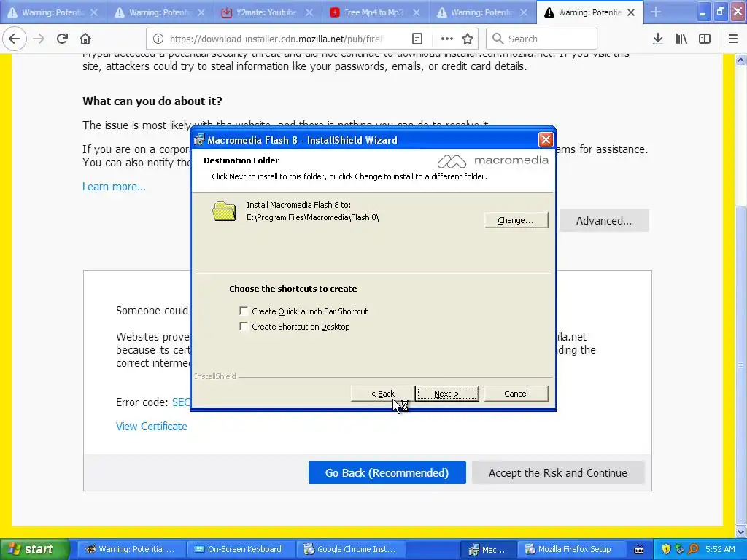The width and height of the screenshot is (747, 560).
Task: Click scrollbar up arrow
Action: coord(740,60)
